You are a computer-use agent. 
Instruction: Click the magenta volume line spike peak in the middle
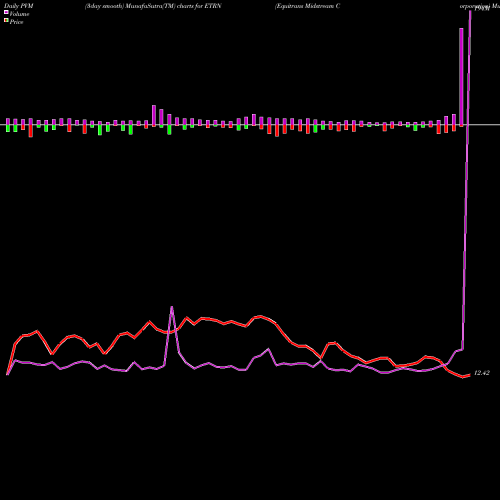172,307
